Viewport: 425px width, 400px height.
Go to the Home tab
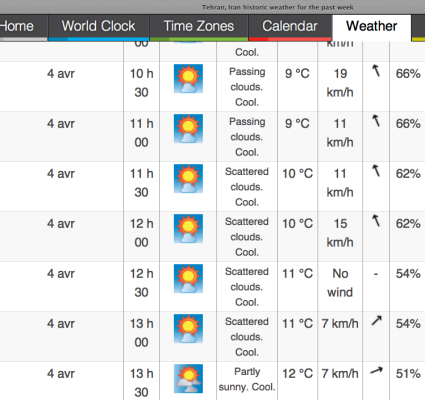coord(17,26)
